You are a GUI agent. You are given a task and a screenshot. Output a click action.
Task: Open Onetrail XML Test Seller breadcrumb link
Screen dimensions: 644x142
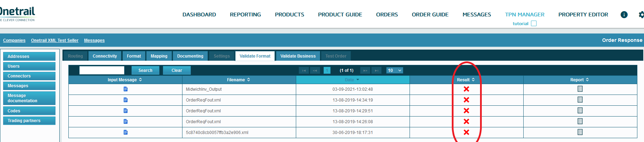(55, 40)
